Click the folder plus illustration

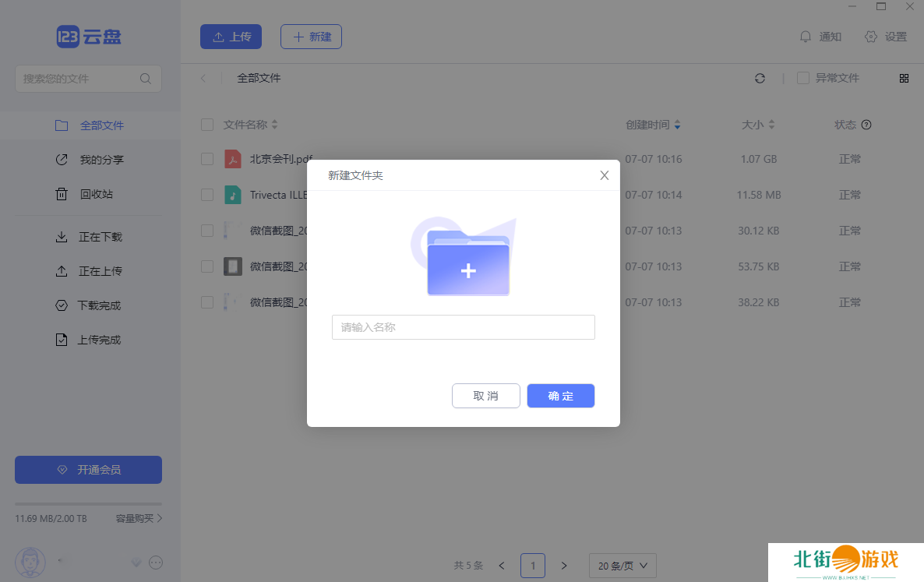(x=467, y=263)
